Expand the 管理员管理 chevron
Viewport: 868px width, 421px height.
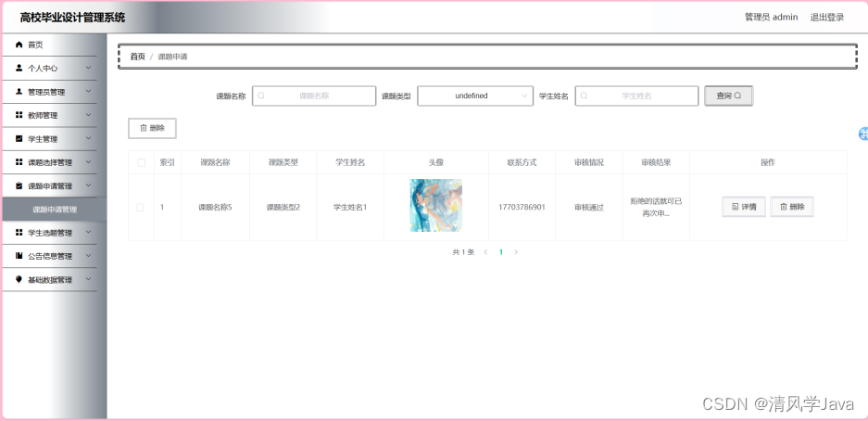coord(88,92)
